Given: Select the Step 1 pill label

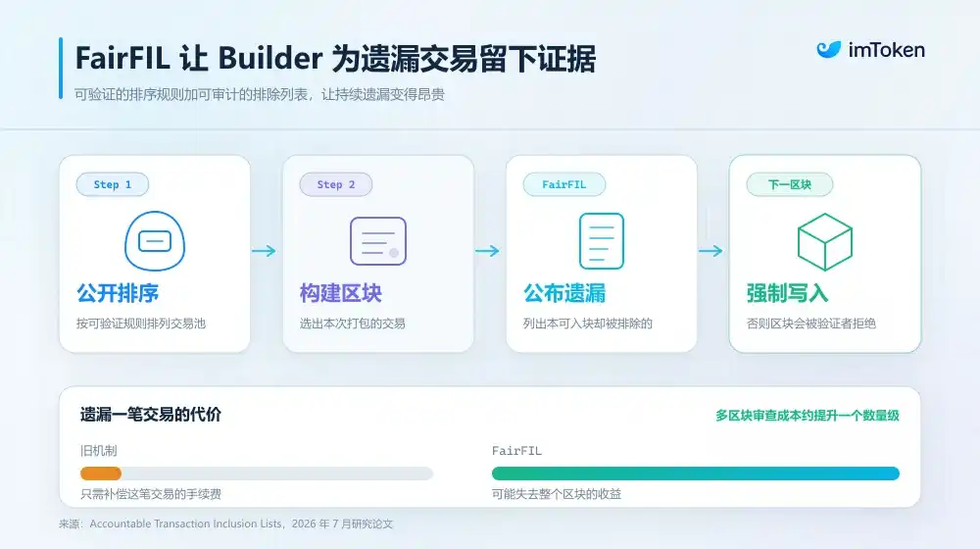Looking at the screenshot, I should [113, 184].
